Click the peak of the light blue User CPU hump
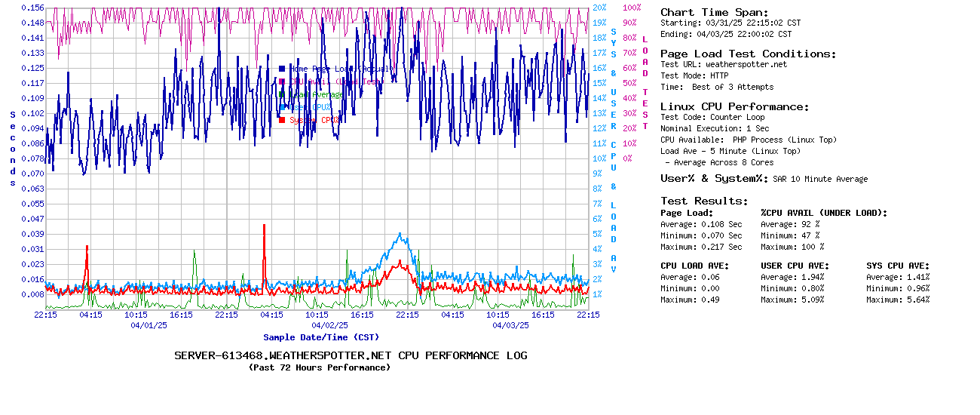Screen dimensions: 980x415 (400, 234)
